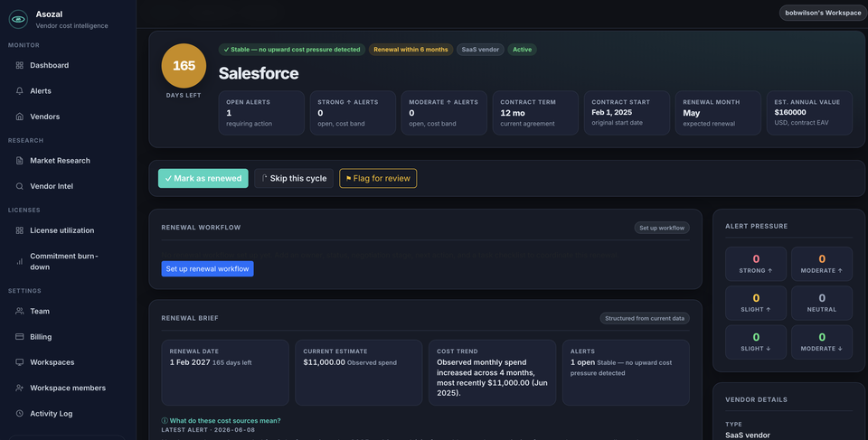This screenshot has width=868, height=440.
Task: Click the Neutral tile in Alert Pressure
Action: pyautogui.click(x=822, y=304)
